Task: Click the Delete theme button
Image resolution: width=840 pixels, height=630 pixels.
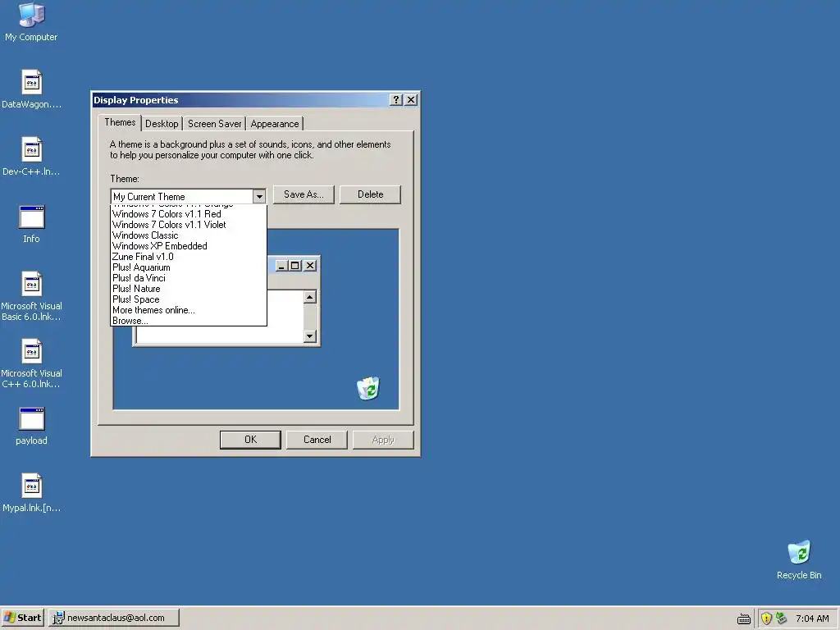Action: pos(370,194)
